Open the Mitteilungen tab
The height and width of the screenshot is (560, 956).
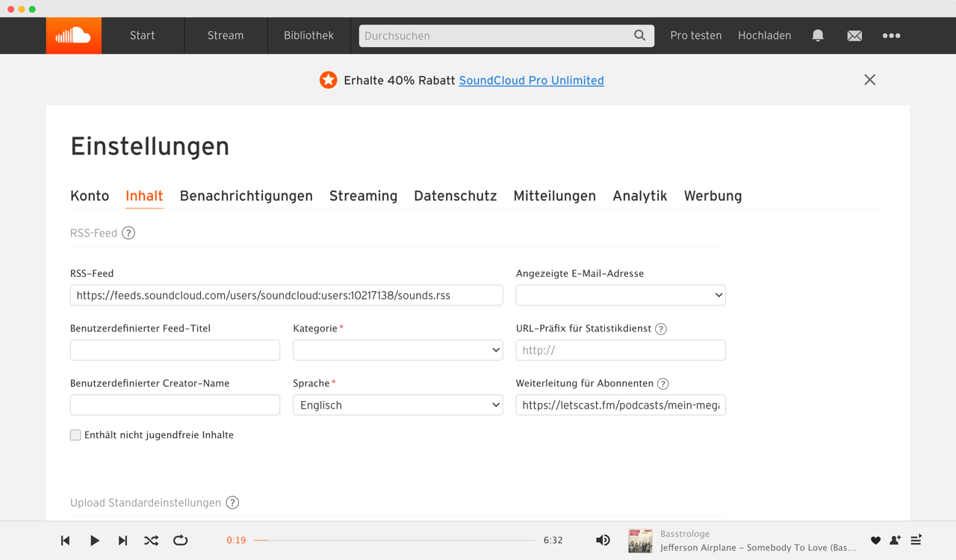pos(555,196)
